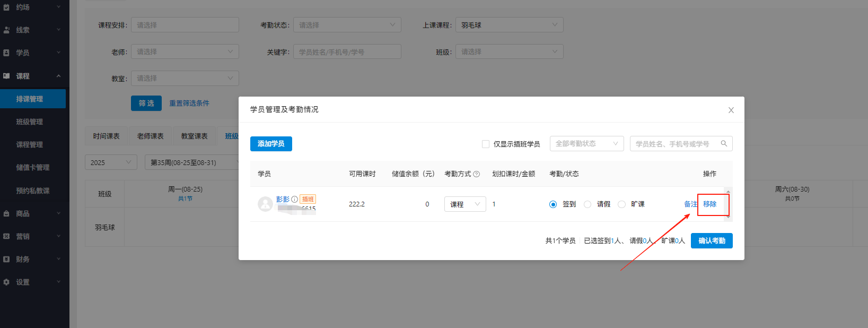Open the 考勤状态 filter dropdown
This screenshot has width=868, height=328.
tap(347, 25)
